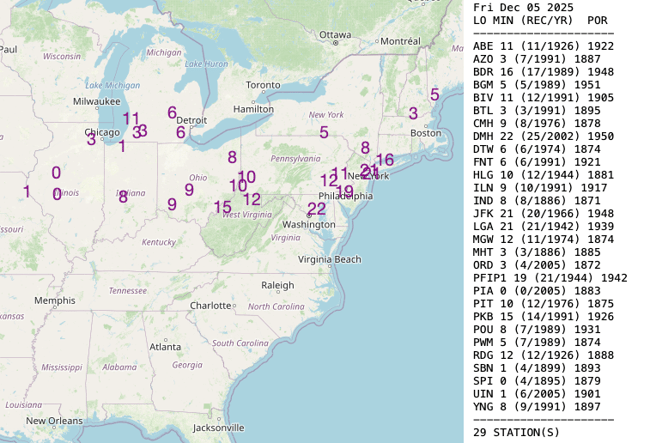Viewport: 650px width, 443px height.
Task: Click the 3 marker northwest of Boston
Action: point(413,113)
